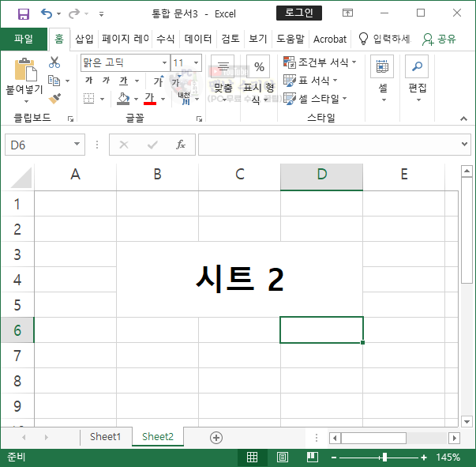
Task: Toggle italic formatting 가
Action: point(106,81)
